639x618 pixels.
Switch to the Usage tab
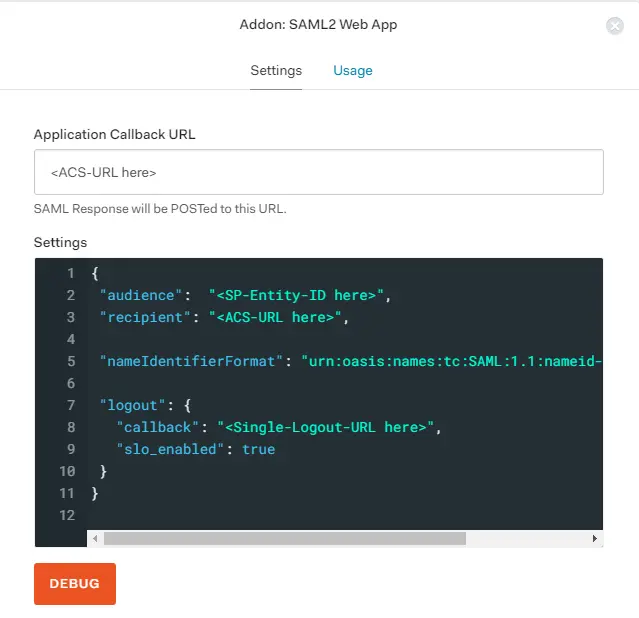[352, 71]
